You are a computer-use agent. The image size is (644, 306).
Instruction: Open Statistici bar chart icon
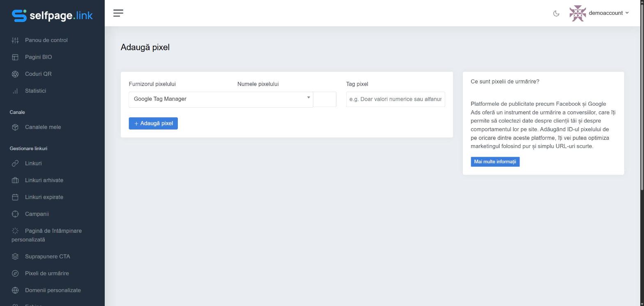point(15,91)
